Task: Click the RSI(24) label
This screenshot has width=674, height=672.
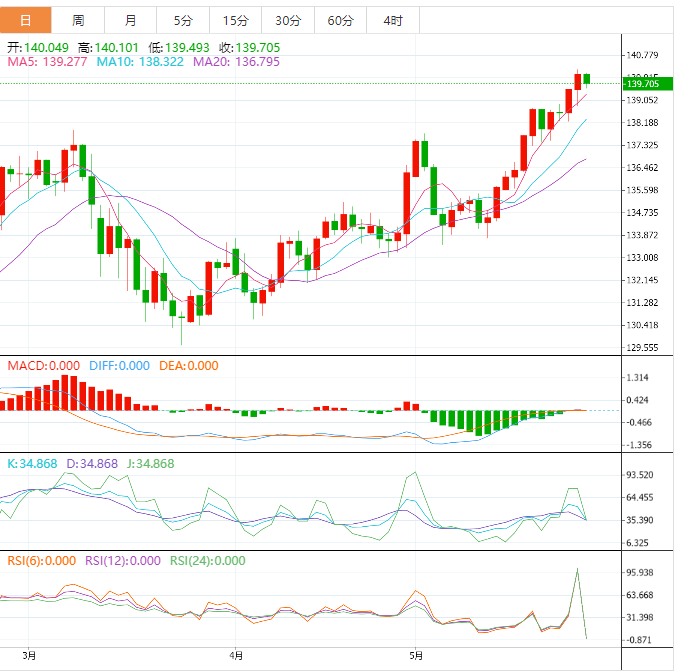Action: tap(204, 561)
